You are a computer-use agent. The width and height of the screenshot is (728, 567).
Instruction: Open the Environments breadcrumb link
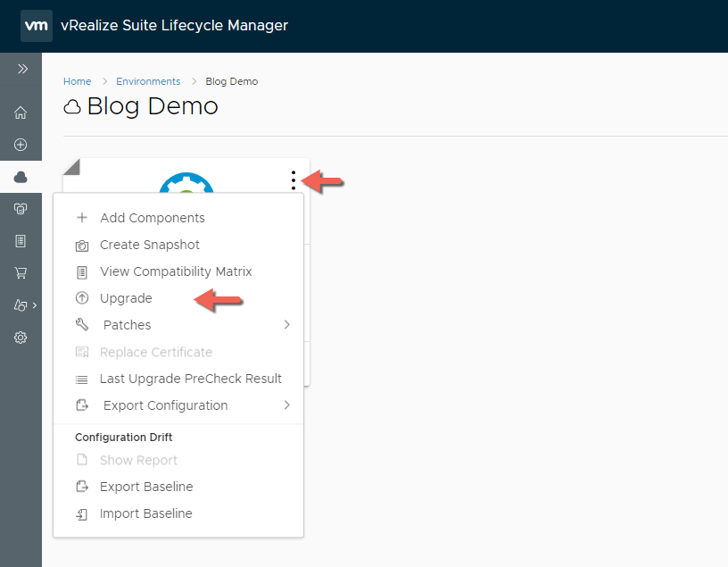(148, 80)
